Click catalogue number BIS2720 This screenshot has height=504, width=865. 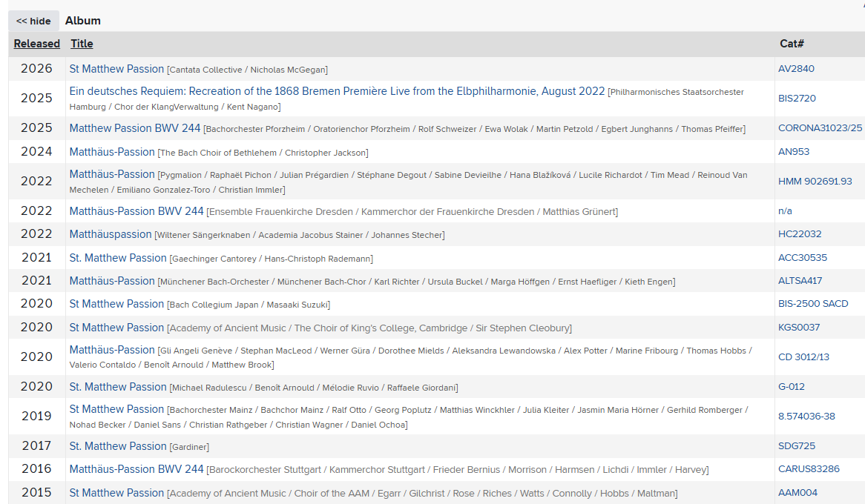pyautogui.click(x=797, y=98)
